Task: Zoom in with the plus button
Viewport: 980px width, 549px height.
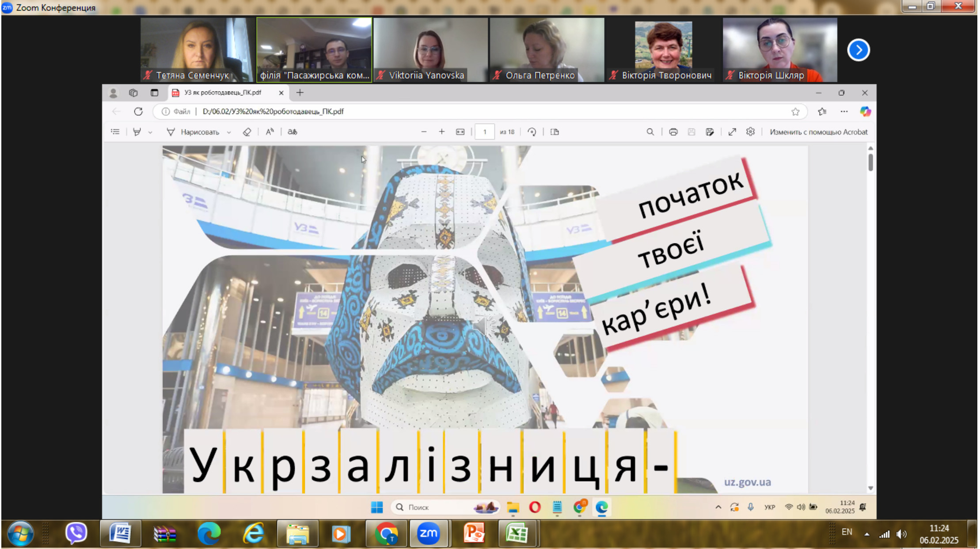Action: click(441, 132)
